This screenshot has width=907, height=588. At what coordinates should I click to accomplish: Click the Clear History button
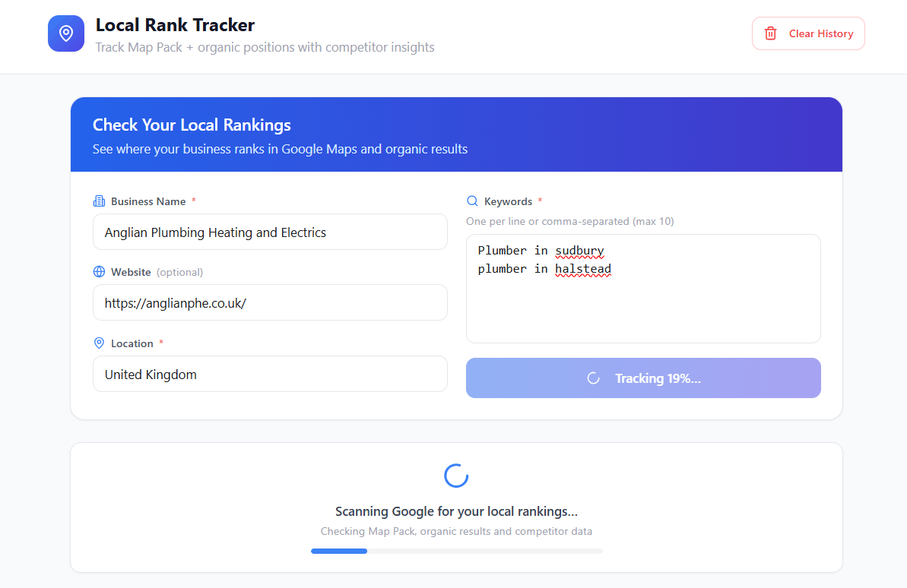(x=808, y=33)
